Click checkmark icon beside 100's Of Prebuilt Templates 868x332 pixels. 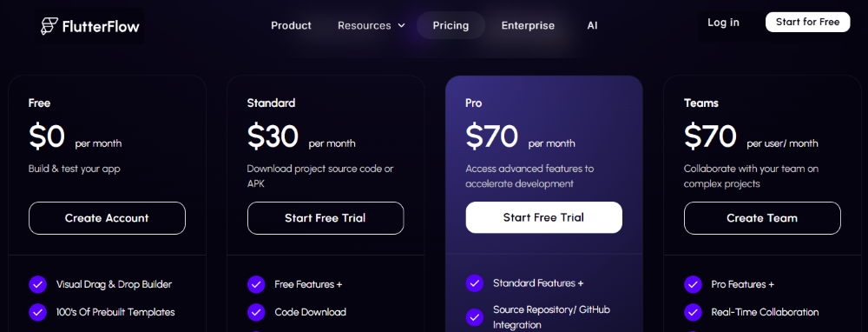37,312
